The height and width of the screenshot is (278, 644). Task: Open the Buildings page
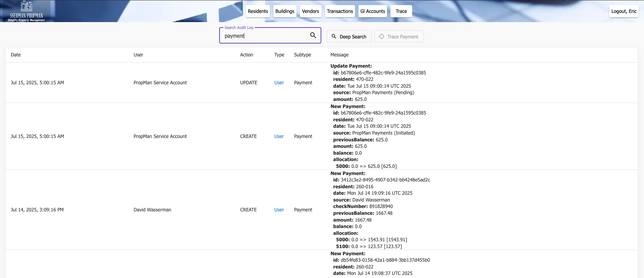tap(285, 11)
